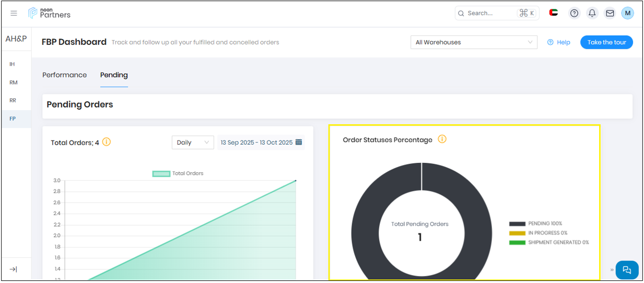Screen dimensions: 644x283
Task: Open the Daily interval dropdown
Action: (192, 143)
